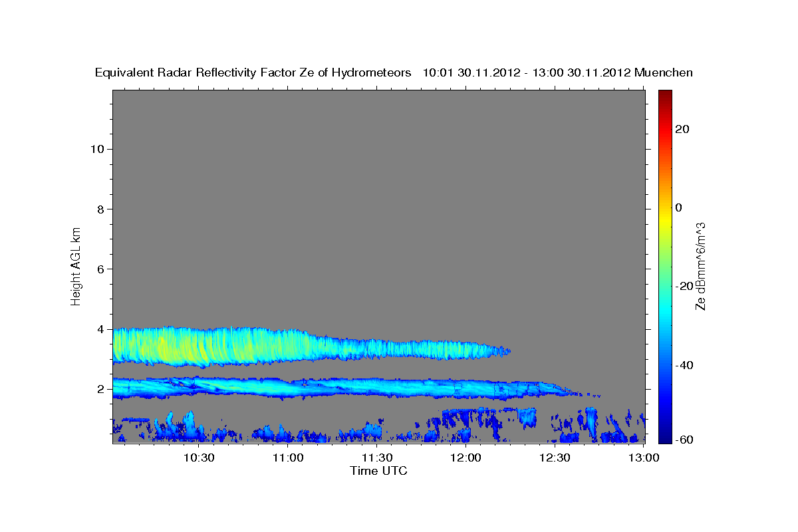Click the height tick label '2'

coord(100,389)
